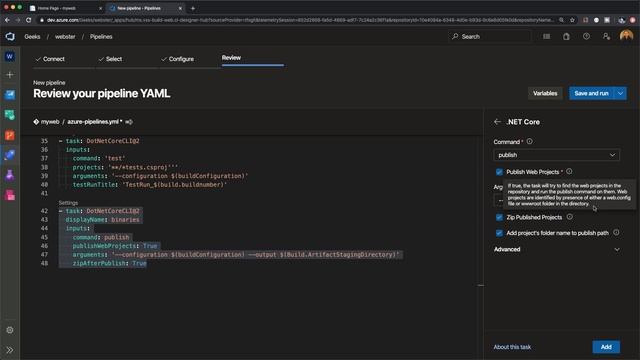
Task: Open Pipelines rocket icon in sidebar
Action: click(10, 155)
